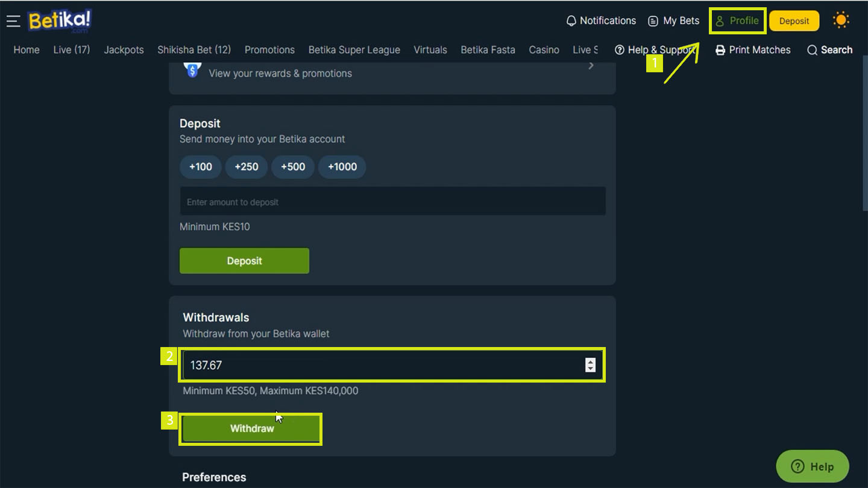Open Virtuals section

click(x=430, y=50)
